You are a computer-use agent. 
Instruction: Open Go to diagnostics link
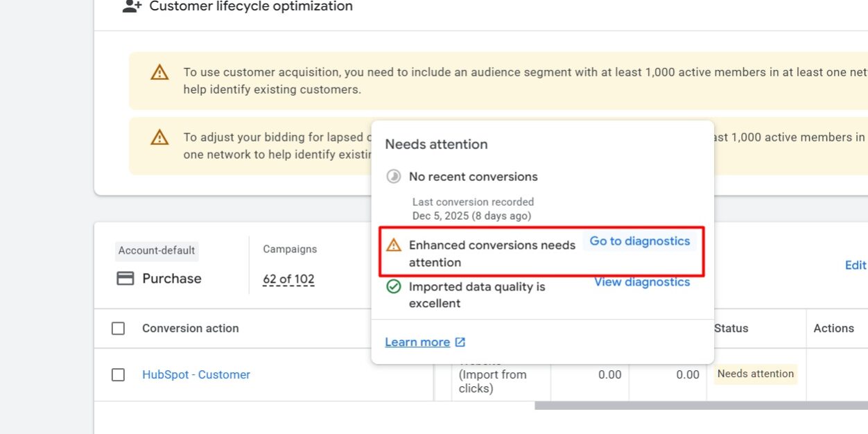[639, 241]
